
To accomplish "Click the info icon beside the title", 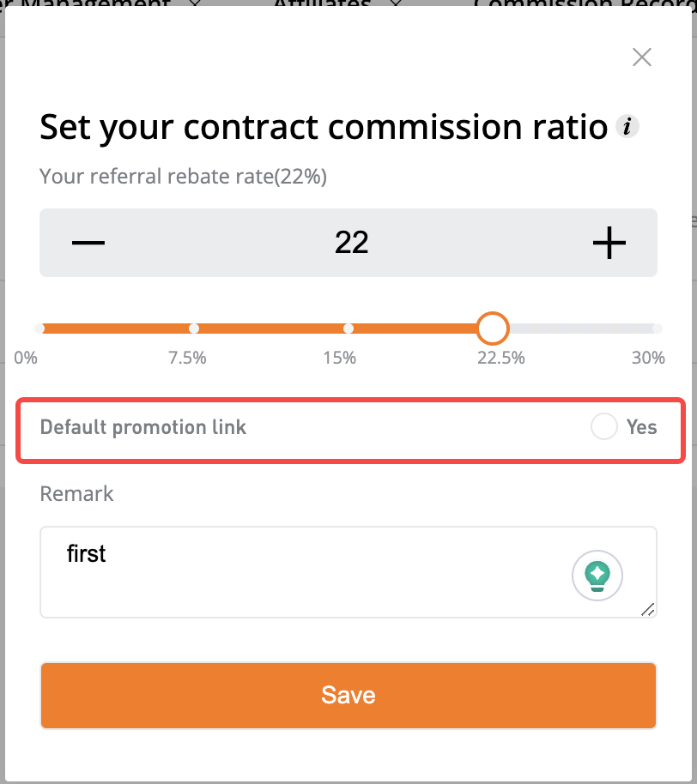I will (627, 126).
